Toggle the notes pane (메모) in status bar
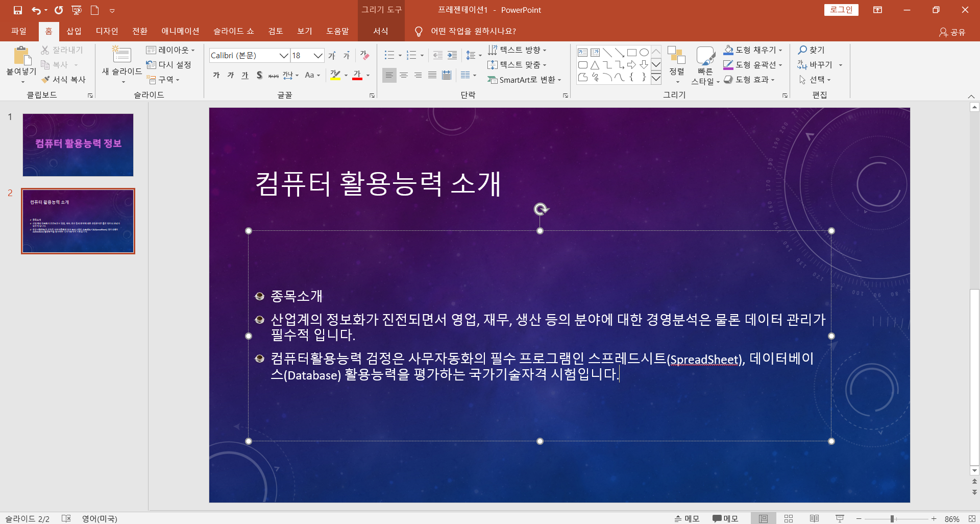The image size is (980, 524). 687,518
